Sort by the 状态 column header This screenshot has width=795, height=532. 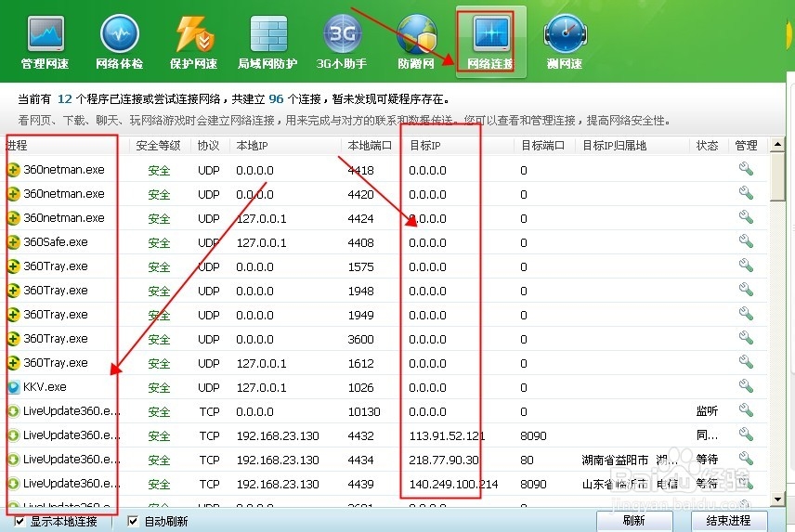click(x=708, y=146)
